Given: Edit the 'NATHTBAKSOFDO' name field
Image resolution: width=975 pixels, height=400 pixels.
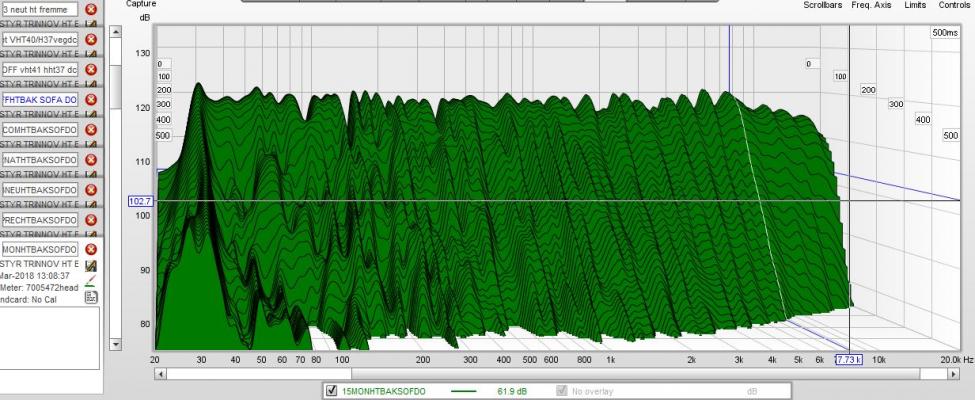Looking at the screenshot, I should pyautogui.click(x=39, y=160).
